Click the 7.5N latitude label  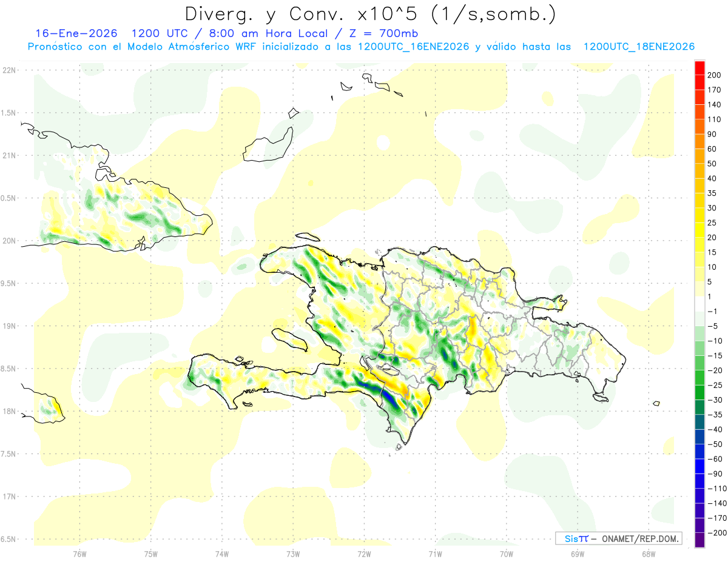pyautogui.click(x=9, y=453)
